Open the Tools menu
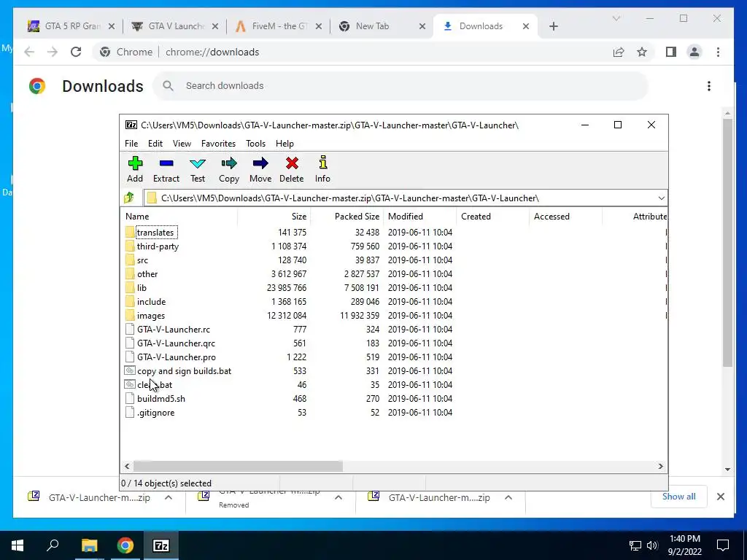Image resolution: width=747 pixels, height=560 pixels. tap(255, 144)
